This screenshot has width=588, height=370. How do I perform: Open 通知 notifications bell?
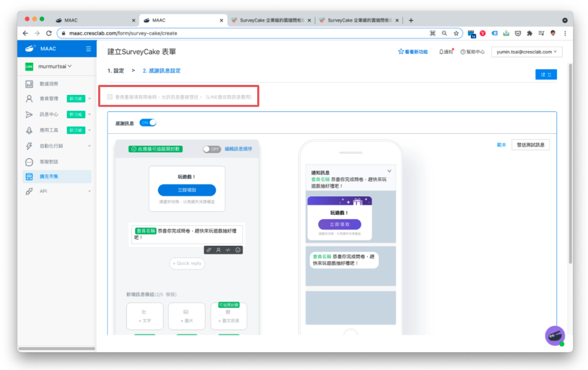click(x=446, y=52)
